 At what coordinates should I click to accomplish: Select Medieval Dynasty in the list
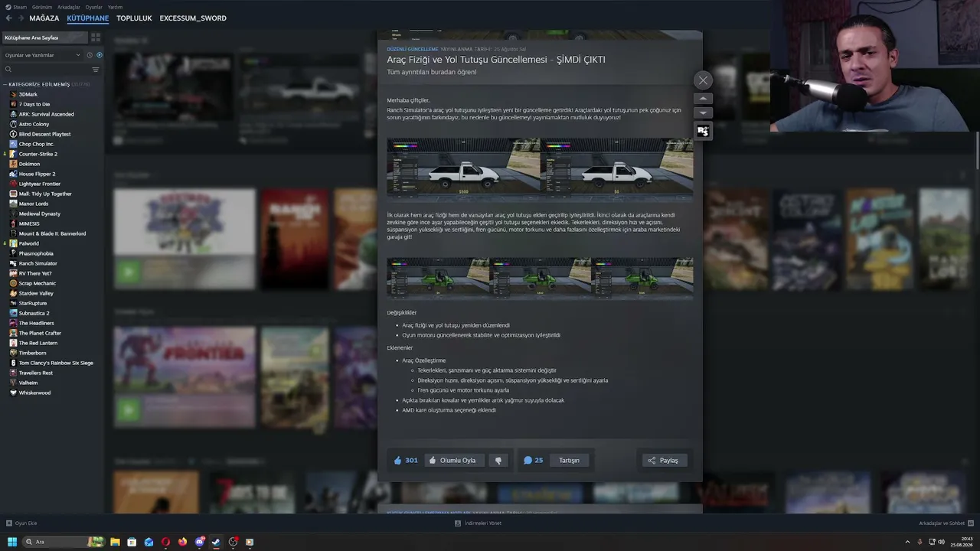click(40, 214)
